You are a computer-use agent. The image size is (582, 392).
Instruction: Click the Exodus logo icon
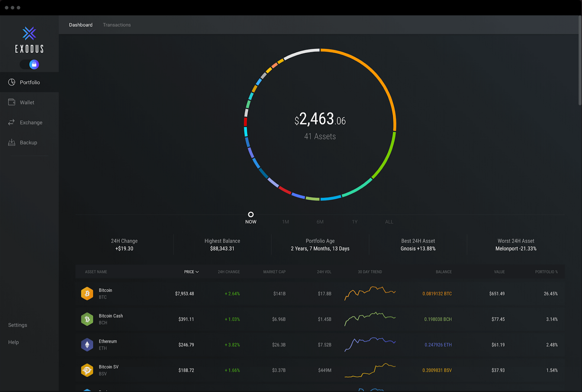29,33
